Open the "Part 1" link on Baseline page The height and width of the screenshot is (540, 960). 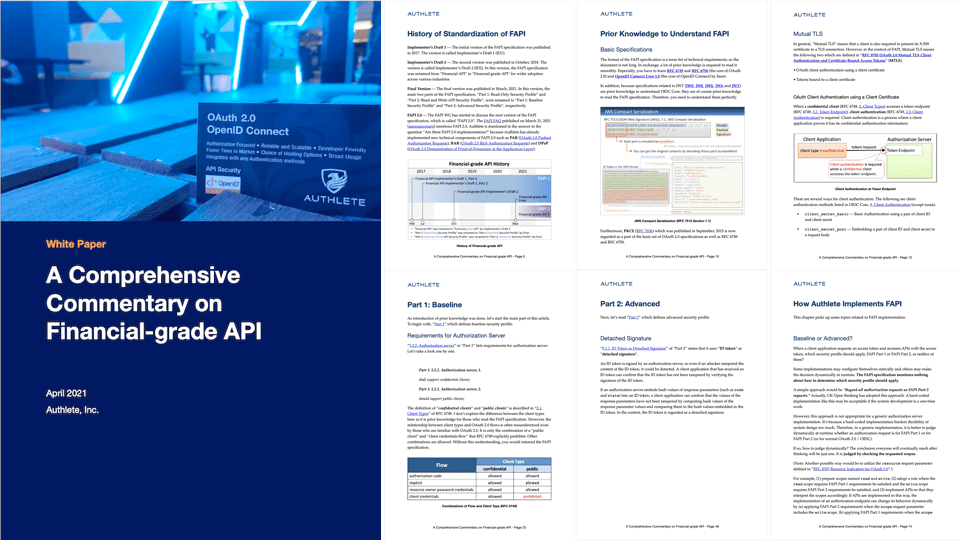pos(439,324)
